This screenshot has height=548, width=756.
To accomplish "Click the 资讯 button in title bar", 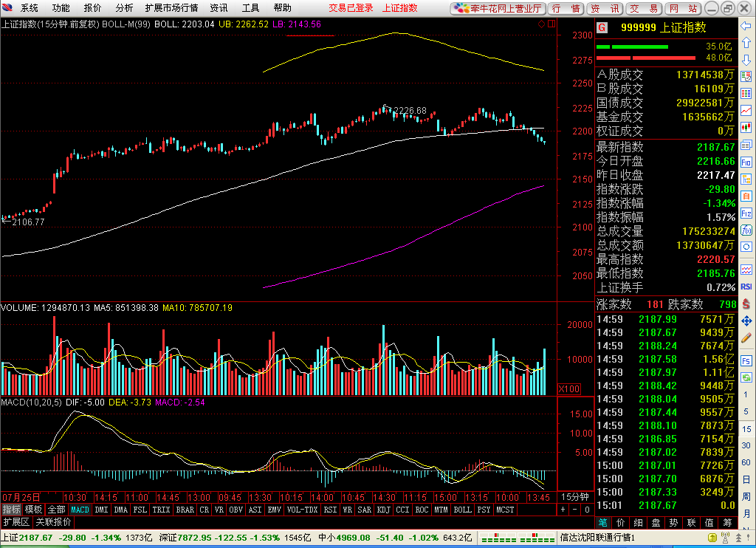I will [605, 8].
